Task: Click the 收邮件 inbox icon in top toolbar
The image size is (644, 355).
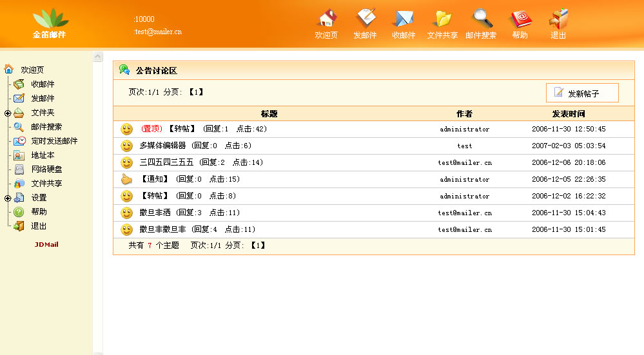Action: (404, 19)
